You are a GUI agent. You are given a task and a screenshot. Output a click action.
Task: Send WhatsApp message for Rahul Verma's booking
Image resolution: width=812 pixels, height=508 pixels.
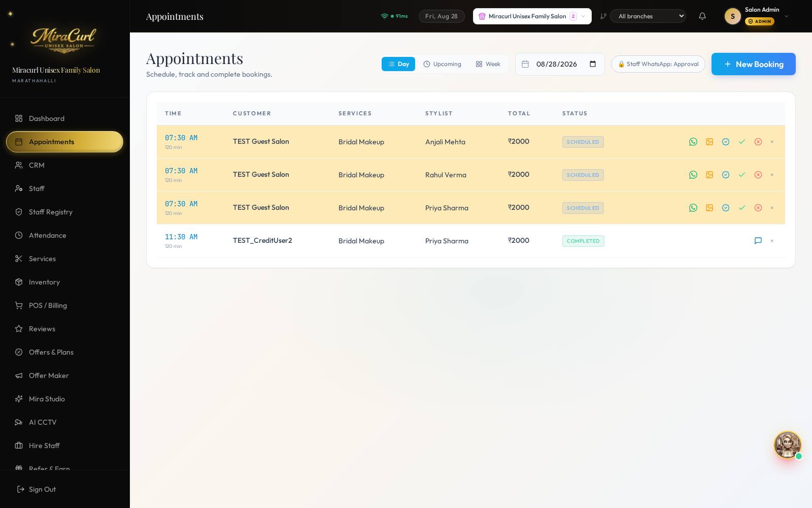(693, 175)
